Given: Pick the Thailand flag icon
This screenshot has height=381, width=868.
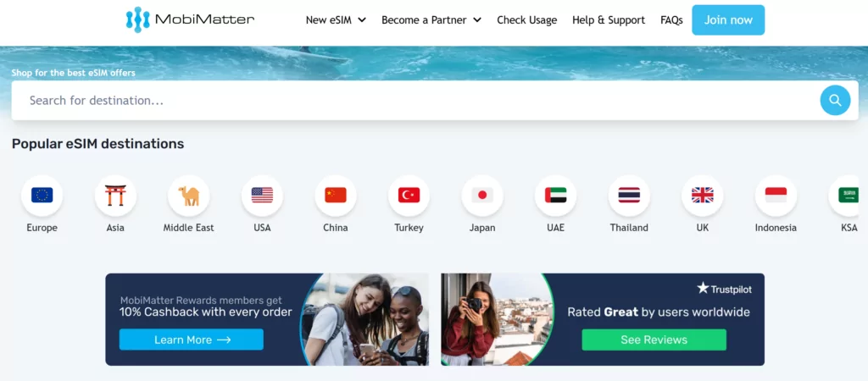Looking at the screenshot, I should 630,196.
